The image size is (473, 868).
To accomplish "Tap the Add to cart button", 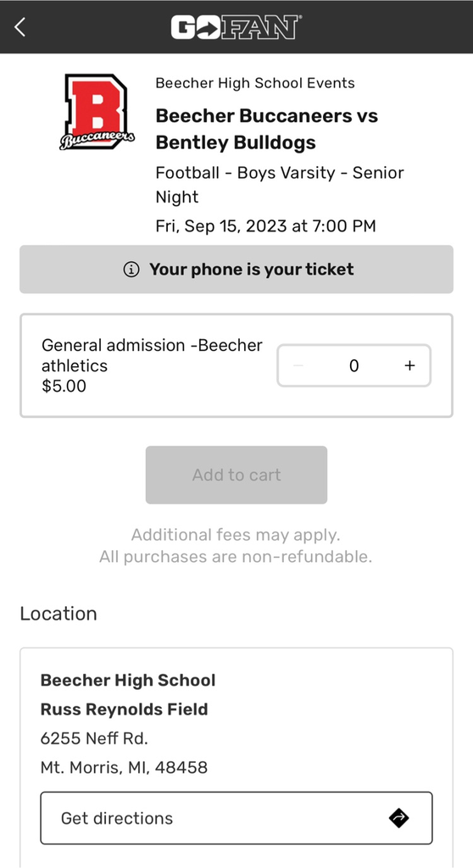I will coord(236,475).
